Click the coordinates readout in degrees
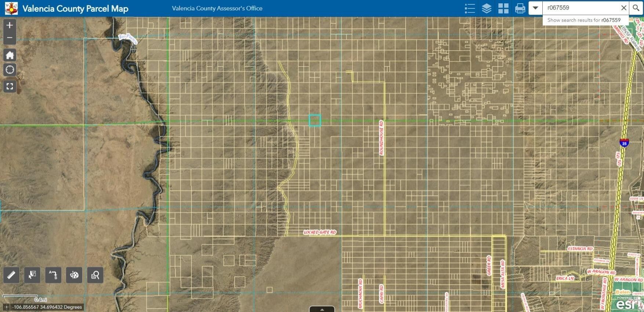 [x=48, y=307]
